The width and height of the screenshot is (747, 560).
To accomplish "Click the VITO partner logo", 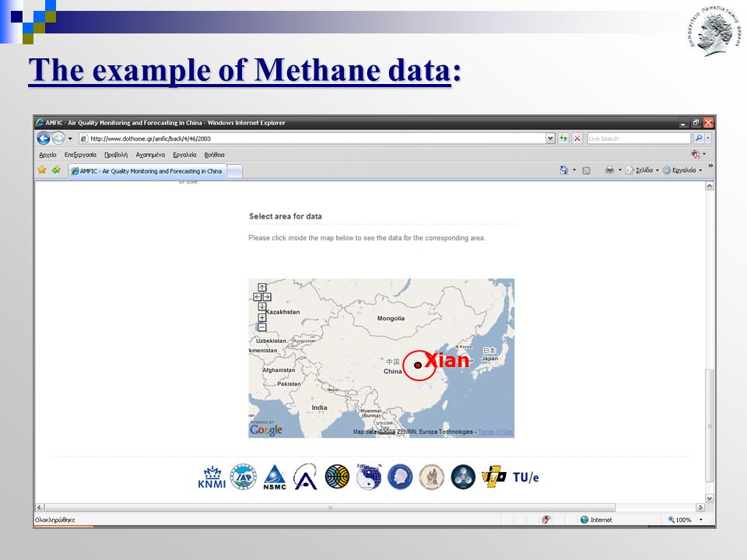I will [x=494, y=477].
